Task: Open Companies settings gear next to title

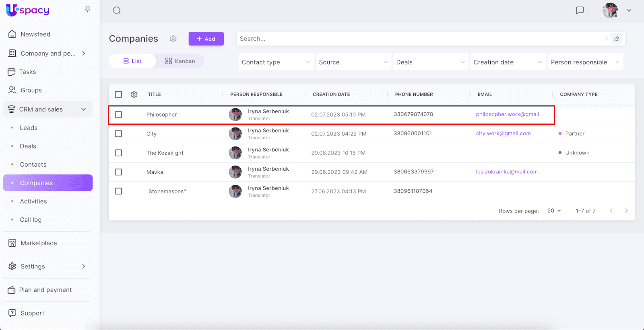Action: point(173,39)
